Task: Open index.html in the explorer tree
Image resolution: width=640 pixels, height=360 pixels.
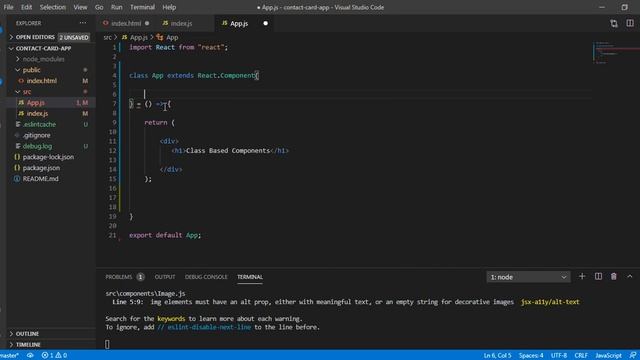Action: [x=42, y=81]
